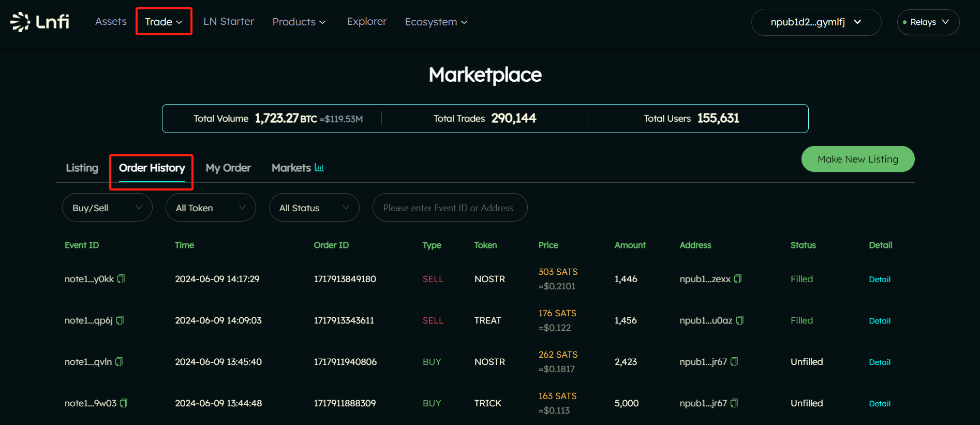The width and height of the screenshot is (980, 425).
Task: Copy event ID note1...y0kk
Action: point(121,279)
